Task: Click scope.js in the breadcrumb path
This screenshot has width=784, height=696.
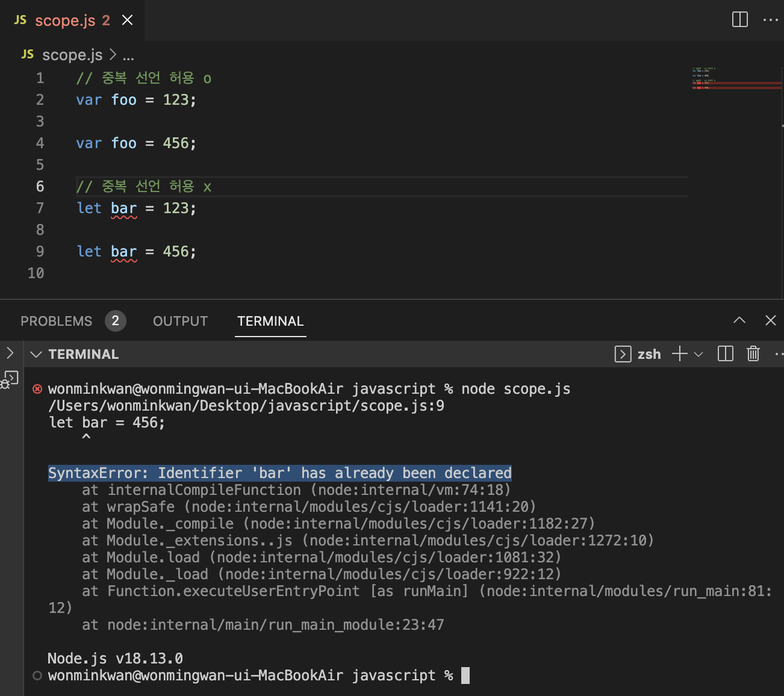Action: (72, 55)
